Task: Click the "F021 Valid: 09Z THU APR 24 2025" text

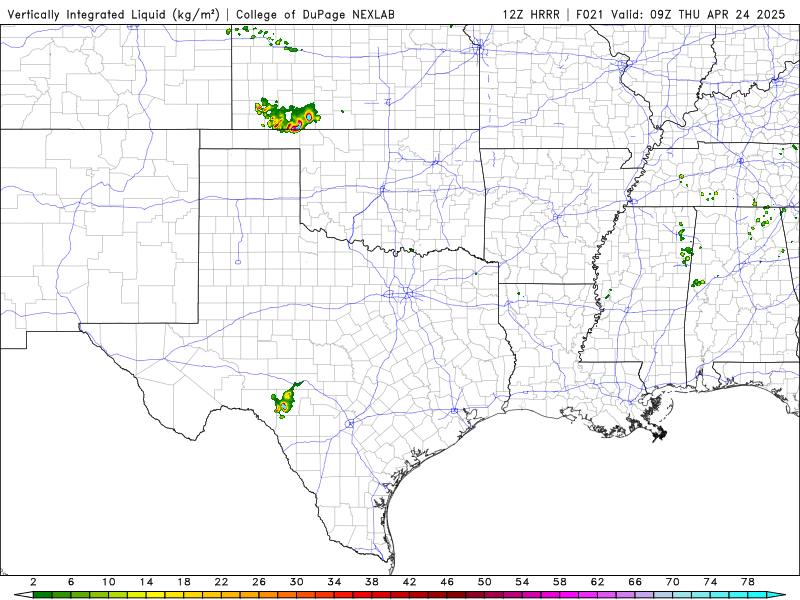Action: [681, 14]
